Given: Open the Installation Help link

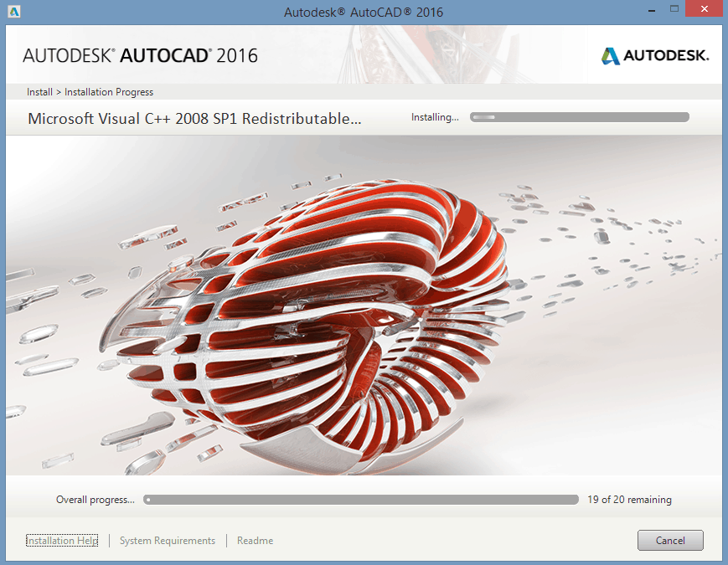Looking at the screenshot, I should (x=62, y=541).
